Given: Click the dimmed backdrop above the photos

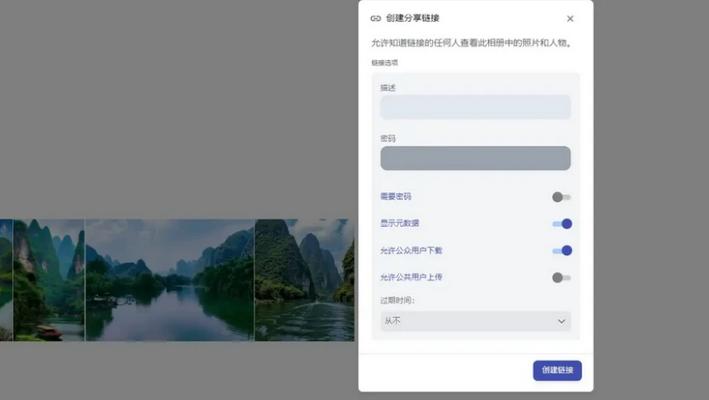Looking at the screenshot, I should point(180,100).
